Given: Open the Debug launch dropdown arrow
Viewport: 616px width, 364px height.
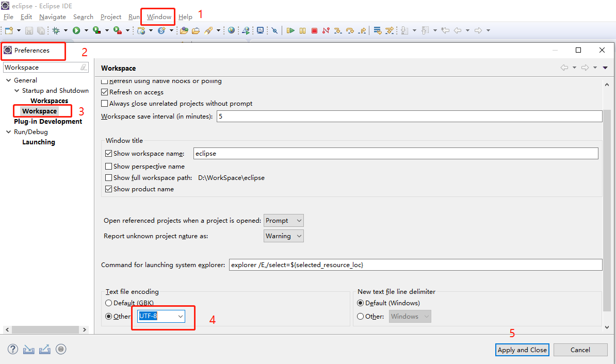Looking at the screenshot, I should coord(66,30).
